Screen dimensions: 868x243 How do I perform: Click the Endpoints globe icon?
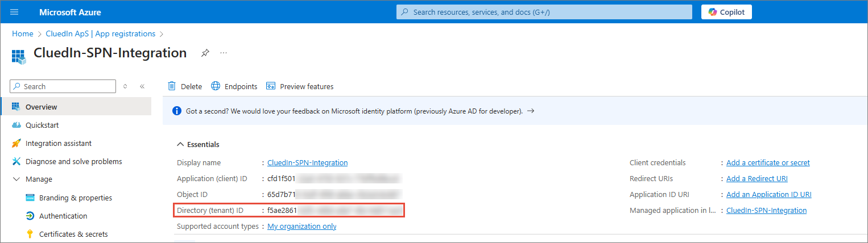(x=216, y=86)
